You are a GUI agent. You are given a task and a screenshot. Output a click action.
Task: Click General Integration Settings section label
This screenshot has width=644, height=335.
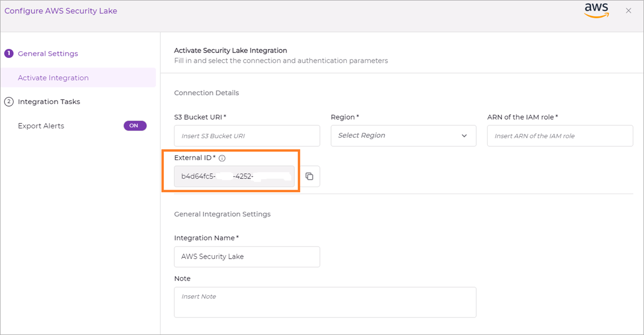click(x=222, y=214)
